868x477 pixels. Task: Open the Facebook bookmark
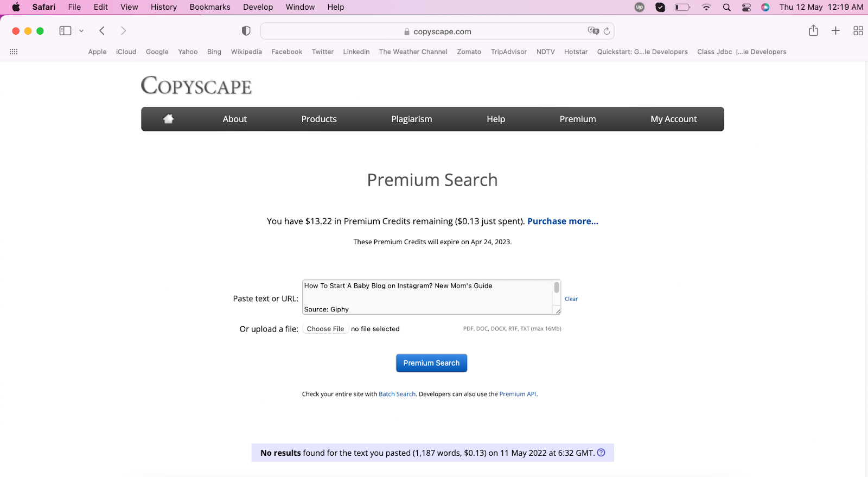click(x=287, y=52)
